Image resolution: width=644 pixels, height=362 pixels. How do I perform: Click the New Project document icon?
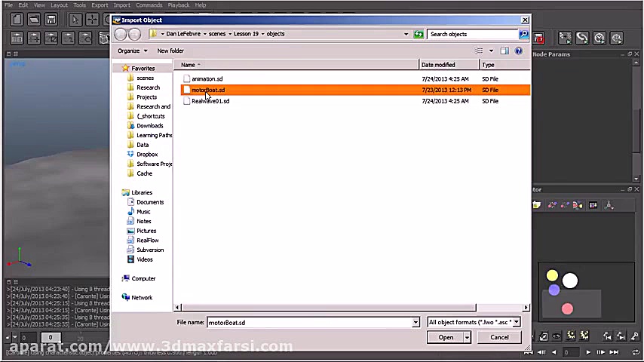[x=17, y=20]
